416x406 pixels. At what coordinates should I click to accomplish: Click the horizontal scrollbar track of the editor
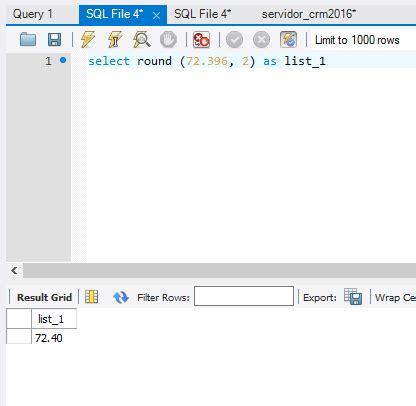tap(219, 270)
